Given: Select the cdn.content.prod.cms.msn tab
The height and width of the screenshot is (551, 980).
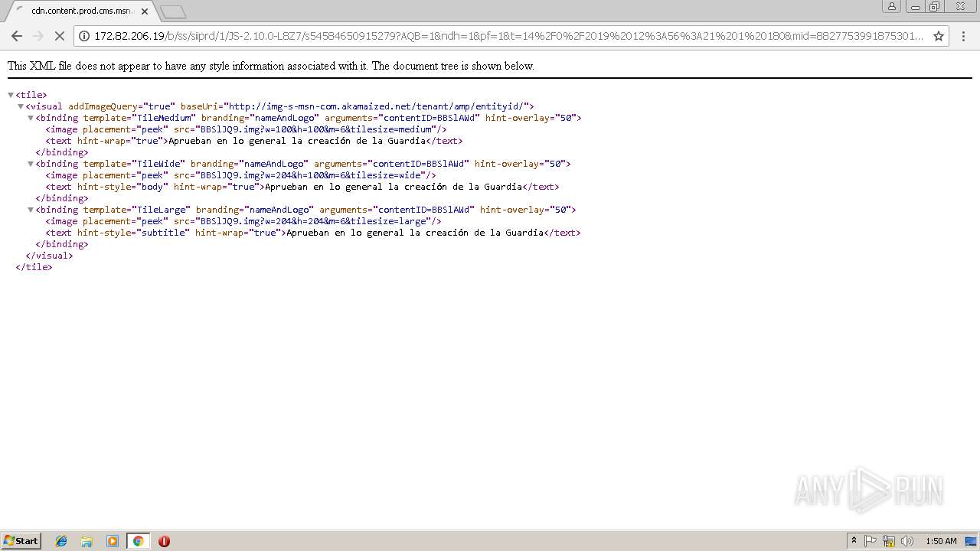Looking at the screenshot, I should [81, 11].
